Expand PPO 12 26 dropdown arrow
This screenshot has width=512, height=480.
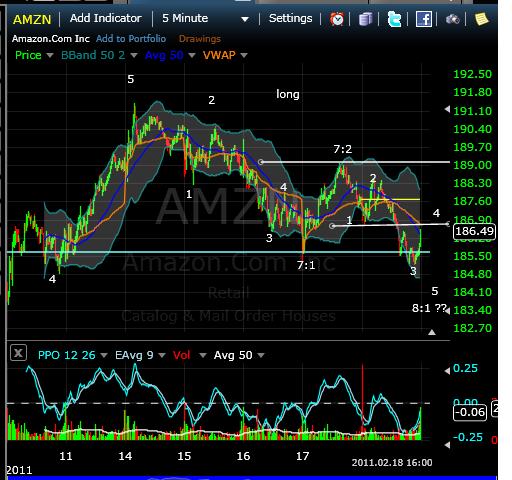[x=104, y=356]
